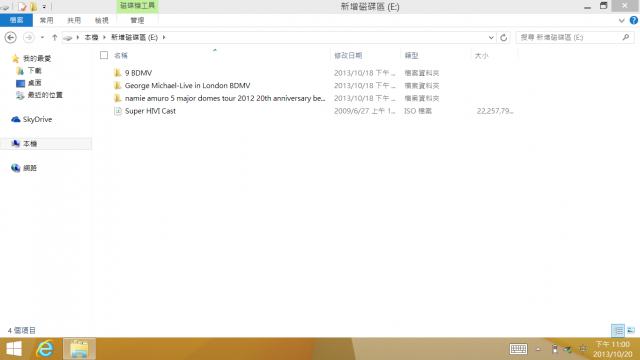Sort by the 類型 column header
This screenshot has height=360, width=640.
(411, 56)
